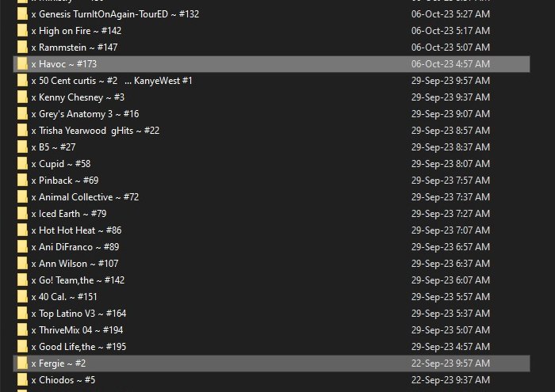Click the folder icon beside Havoc ~ #173

coord(22,64)
